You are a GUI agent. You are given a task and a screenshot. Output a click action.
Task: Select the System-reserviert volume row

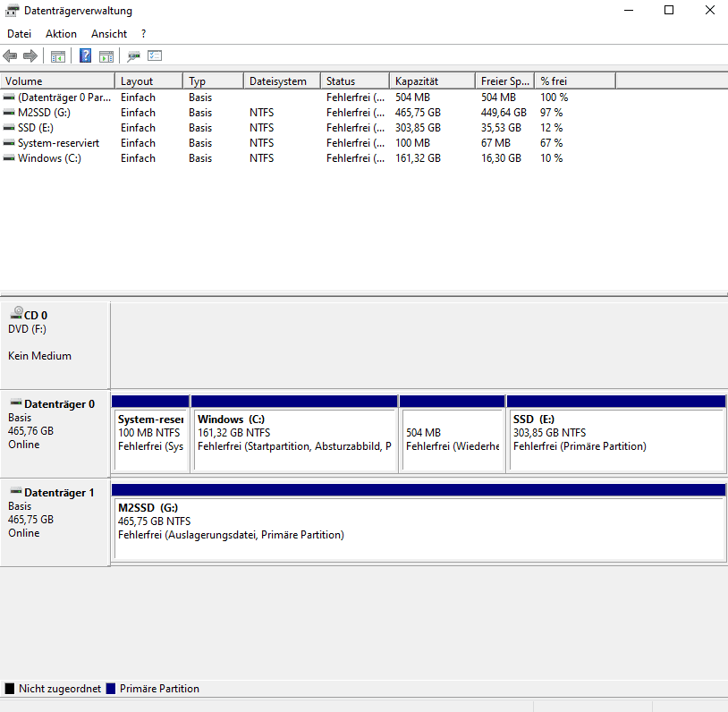click(308, 143)
